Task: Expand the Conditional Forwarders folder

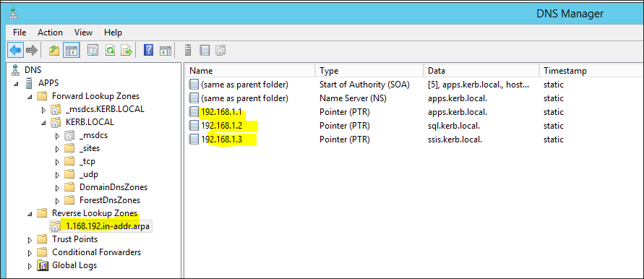Action: tap(30, 253)
